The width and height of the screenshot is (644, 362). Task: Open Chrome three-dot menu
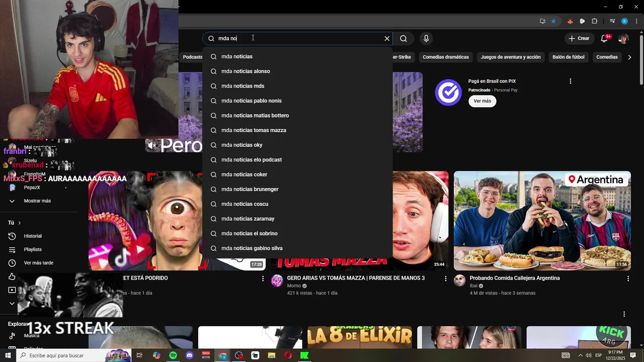click(636, 21)
